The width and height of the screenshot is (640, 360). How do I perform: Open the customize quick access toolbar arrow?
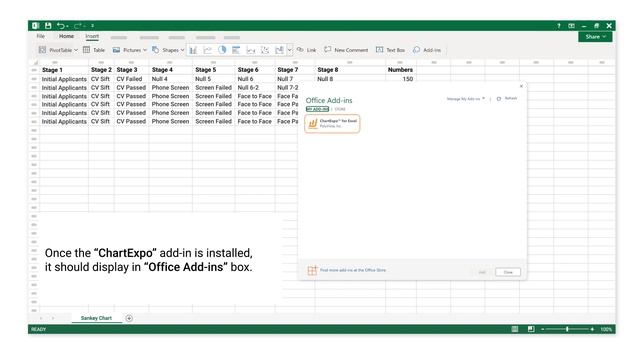(93, 26)
